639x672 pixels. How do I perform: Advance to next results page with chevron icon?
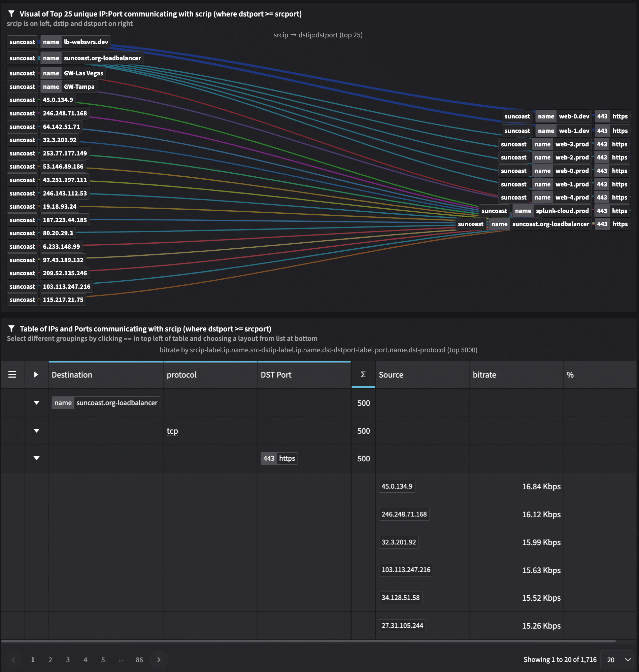pyautogui.click(x=158, y=660)
